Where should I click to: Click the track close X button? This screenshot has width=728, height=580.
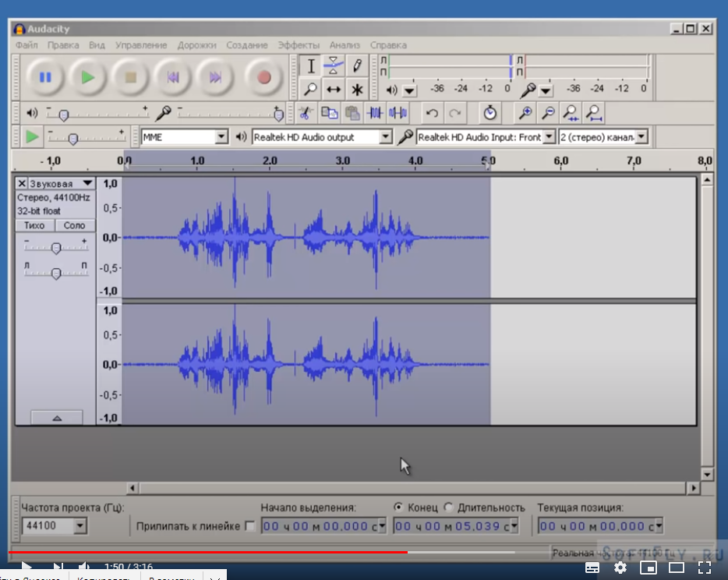pos(22,183)
